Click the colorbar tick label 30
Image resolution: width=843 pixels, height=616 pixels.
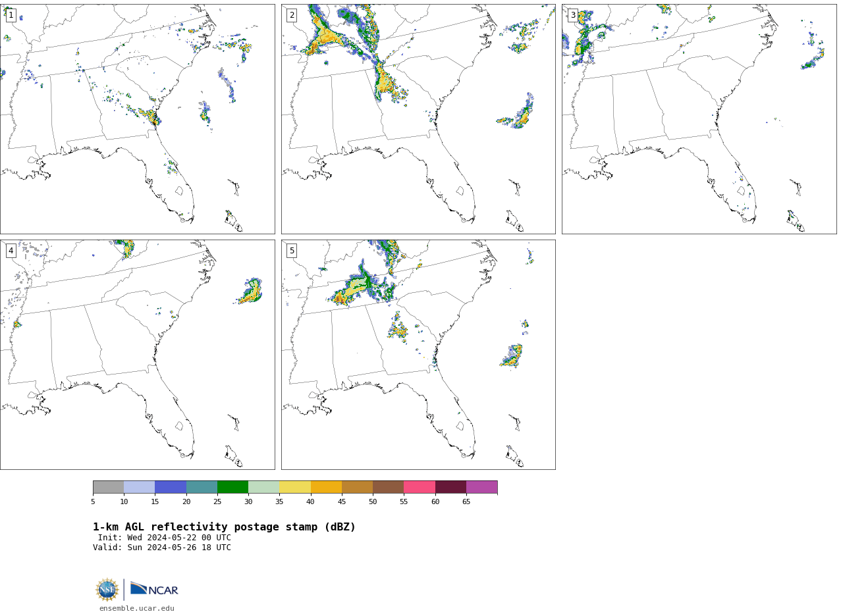(x=248, y=502)
